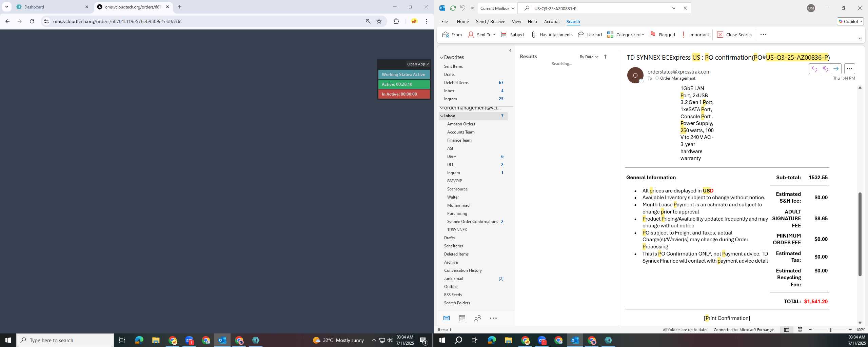Open the Sent To dropdown
This screenshot has width=868, height=347.
coord(482,35)
